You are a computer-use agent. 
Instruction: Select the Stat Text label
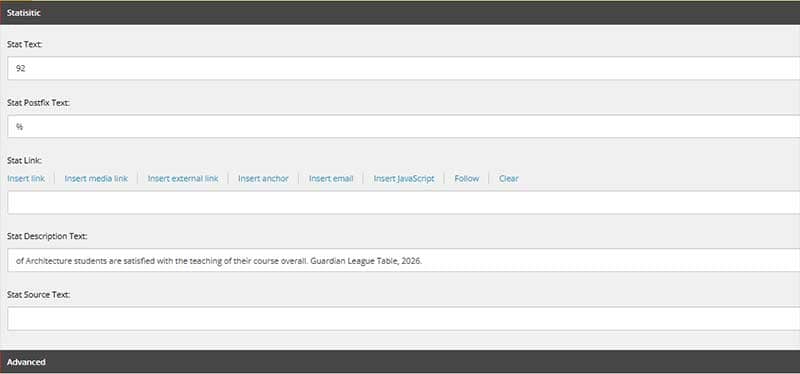point(24,44)
